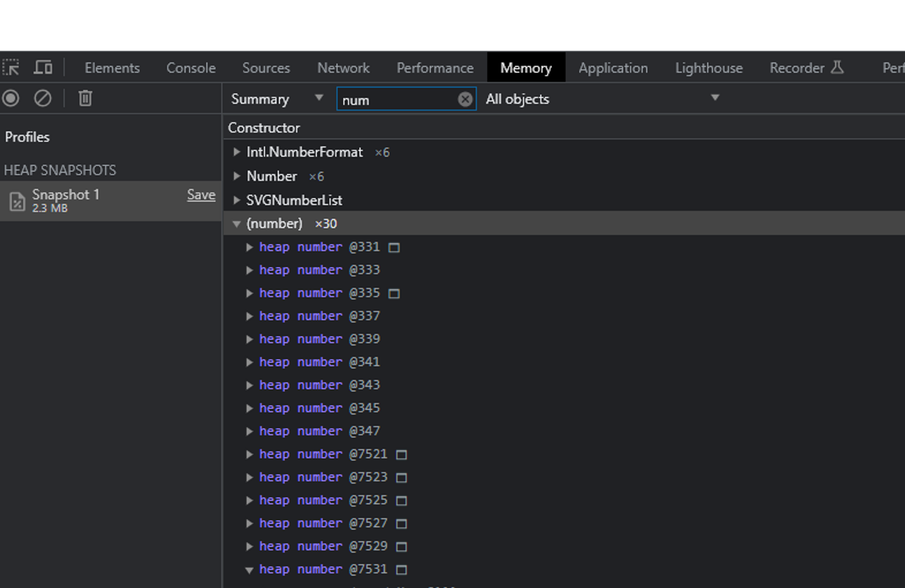Go to the Network tab

click(343, 68)
